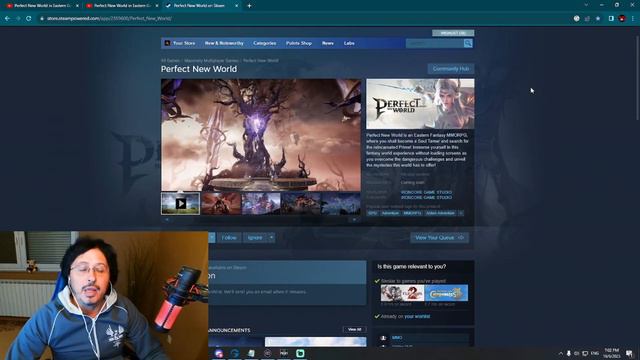
Task: Click the Perfect New World header image
Action: click(420, 104)
